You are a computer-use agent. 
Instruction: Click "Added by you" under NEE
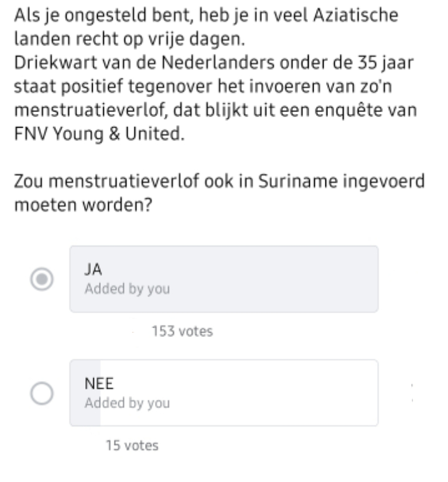pos(127,403)
